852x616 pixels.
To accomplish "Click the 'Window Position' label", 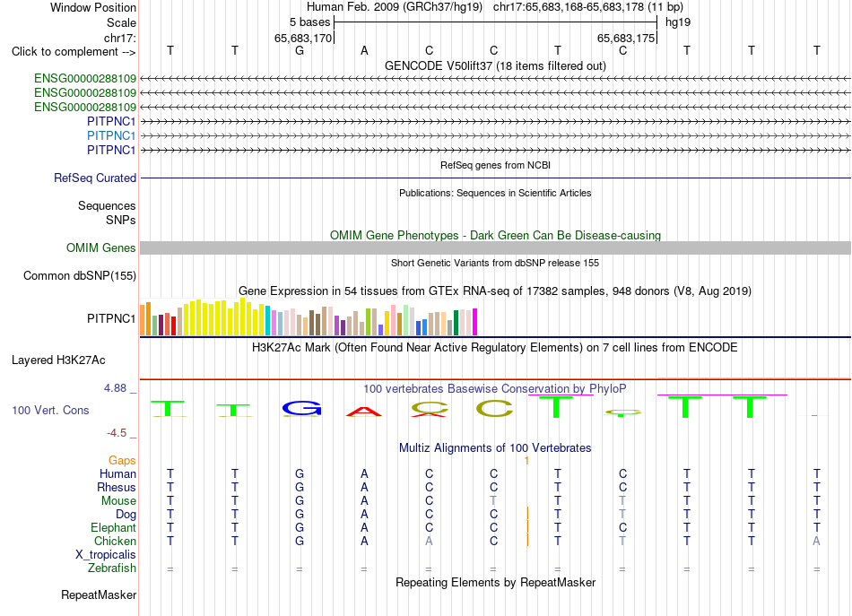I will (93, 7).
